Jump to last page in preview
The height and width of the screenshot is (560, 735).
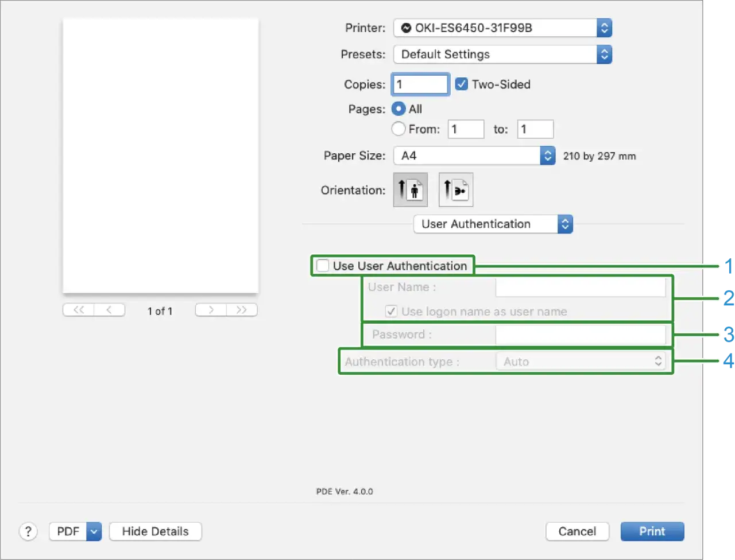point(242,310)
